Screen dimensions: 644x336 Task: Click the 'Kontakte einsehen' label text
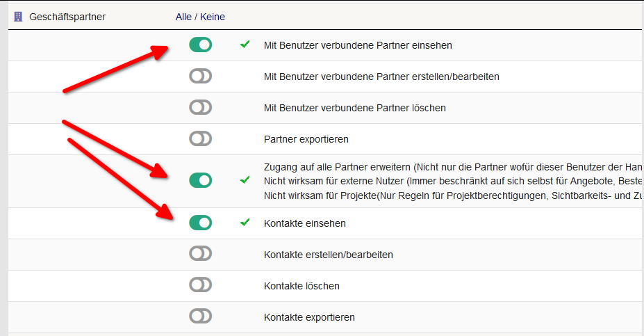pyautogui.click(x=305, y=223)
